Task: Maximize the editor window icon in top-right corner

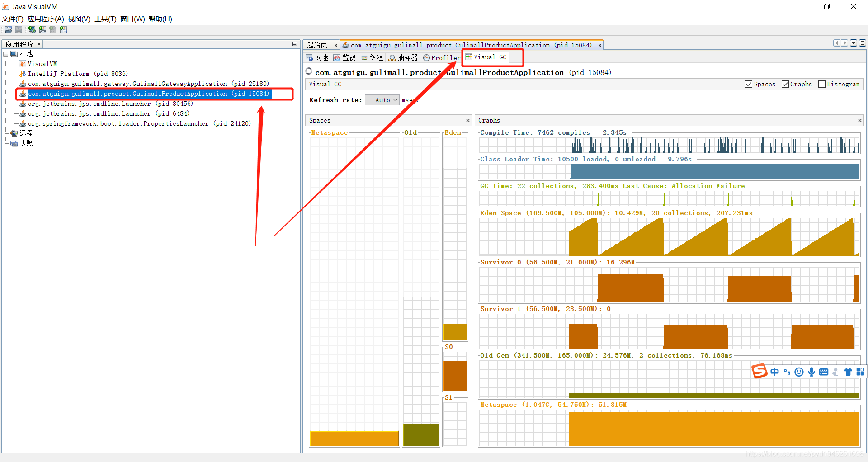Action: pos(863,43)
